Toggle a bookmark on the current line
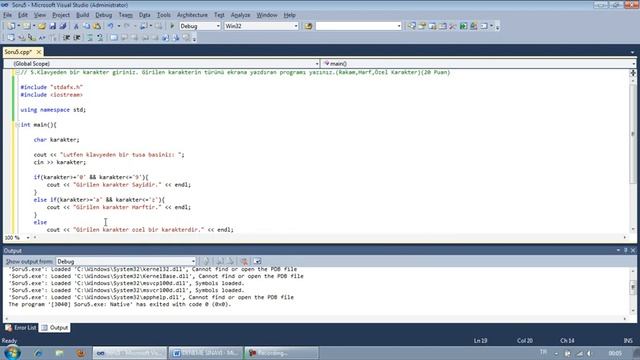This screenshot has width=640, height=360. [114, 38]
